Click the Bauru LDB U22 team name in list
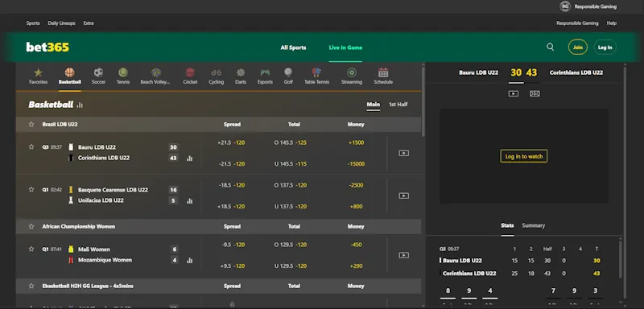644x309 pixels. pyautogui.click(x=97, y=147)
